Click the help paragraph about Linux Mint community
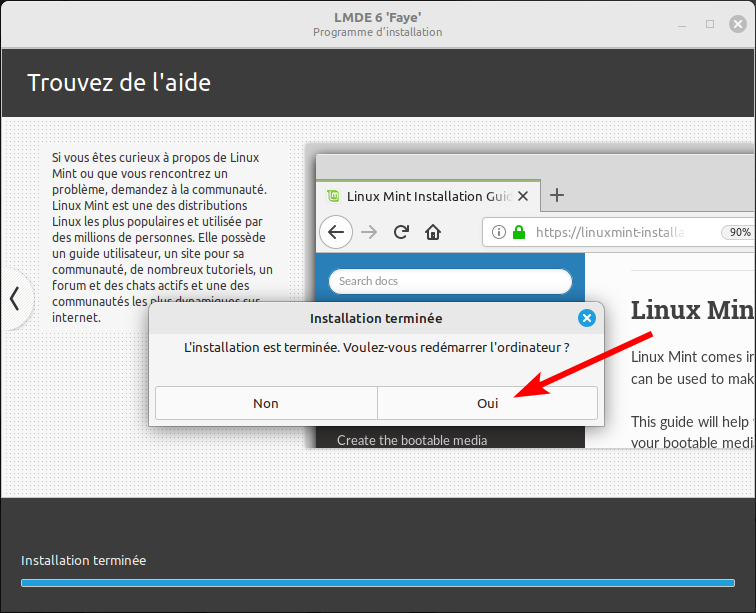The image size is (756, 613). (x=162, y=237)
